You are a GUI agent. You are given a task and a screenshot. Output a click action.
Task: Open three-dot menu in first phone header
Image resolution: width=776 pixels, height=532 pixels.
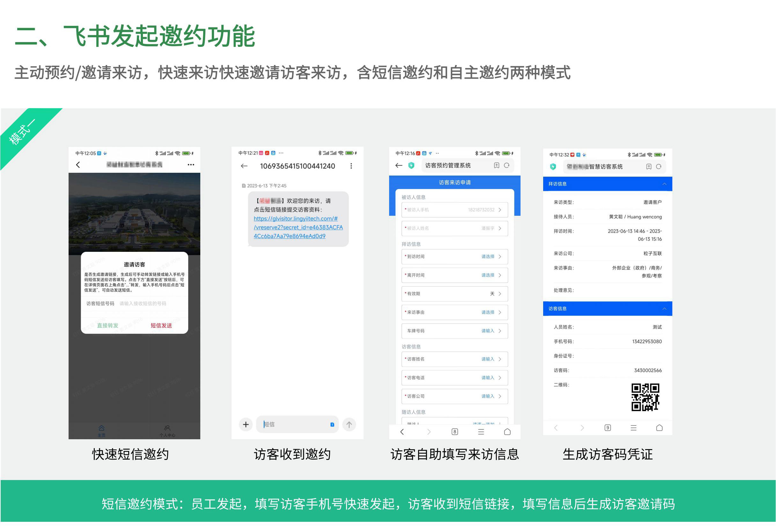pos(191,164)
